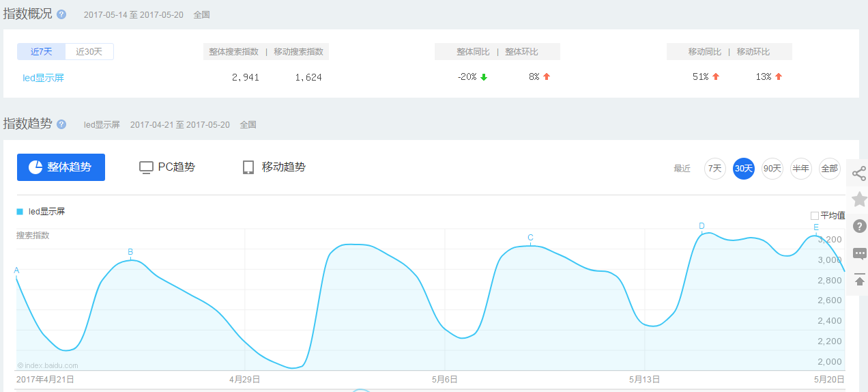
Task: Click the 2017年4月21日 axis date label
Action: click(45, 379)
